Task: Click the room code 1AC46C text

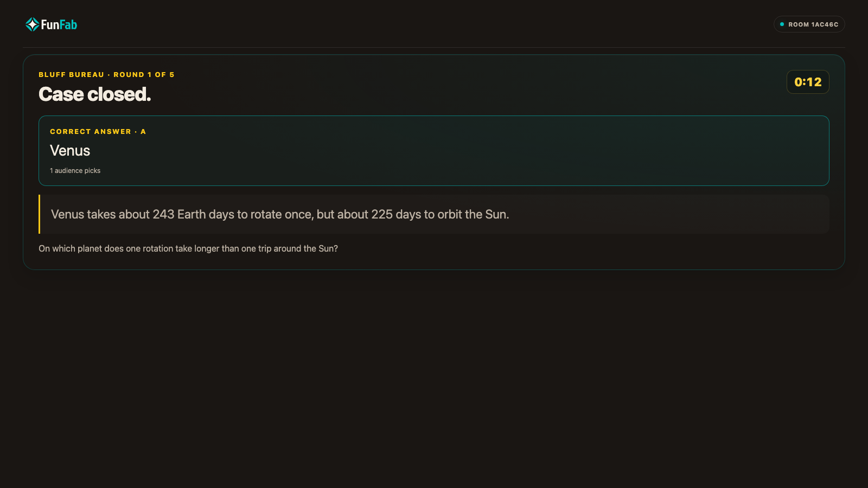Action: click(825, 24)
